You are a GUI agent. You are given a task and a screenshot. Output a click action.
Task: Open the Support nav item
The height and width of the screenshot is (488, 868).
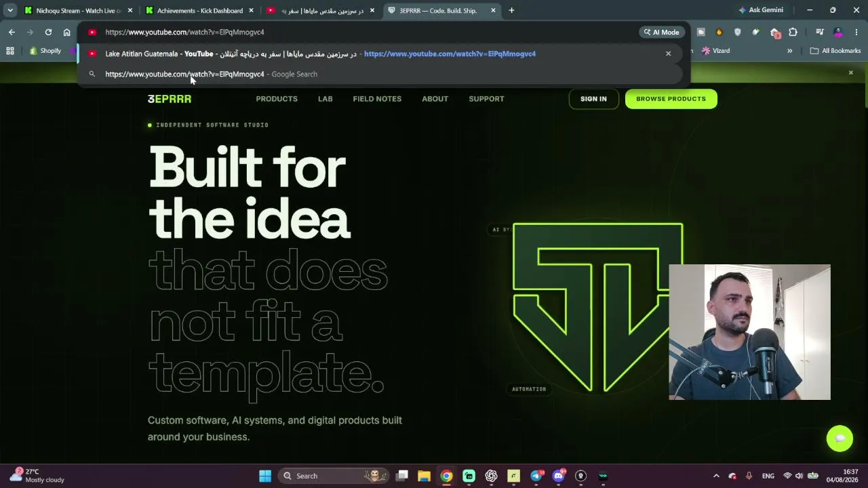pos(486,99)
